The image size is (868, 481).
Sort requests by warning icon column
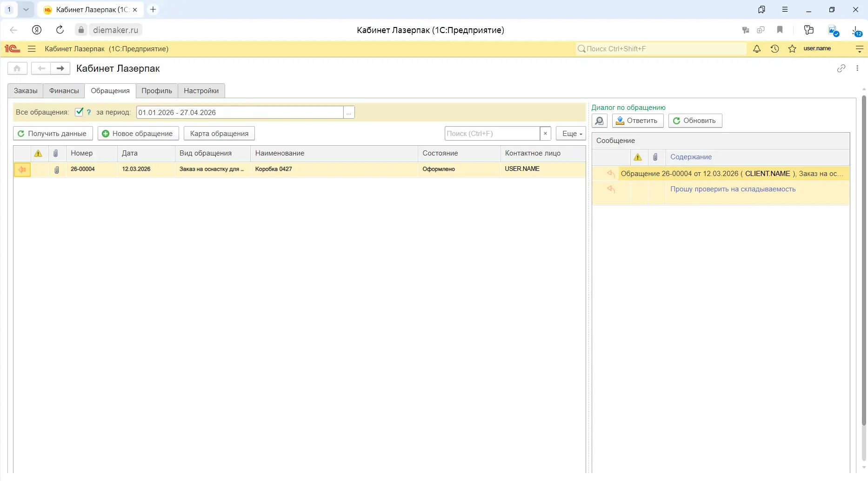(x=38, y=153)
